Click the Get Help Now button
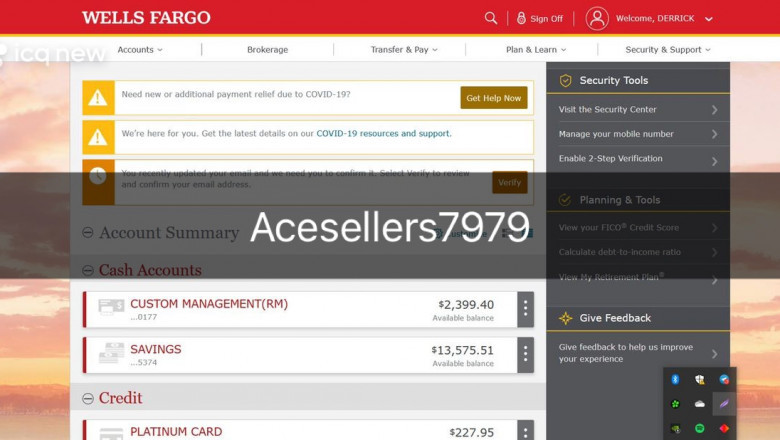780x440 pixels. pyautogui.click(x=493, y=98)
